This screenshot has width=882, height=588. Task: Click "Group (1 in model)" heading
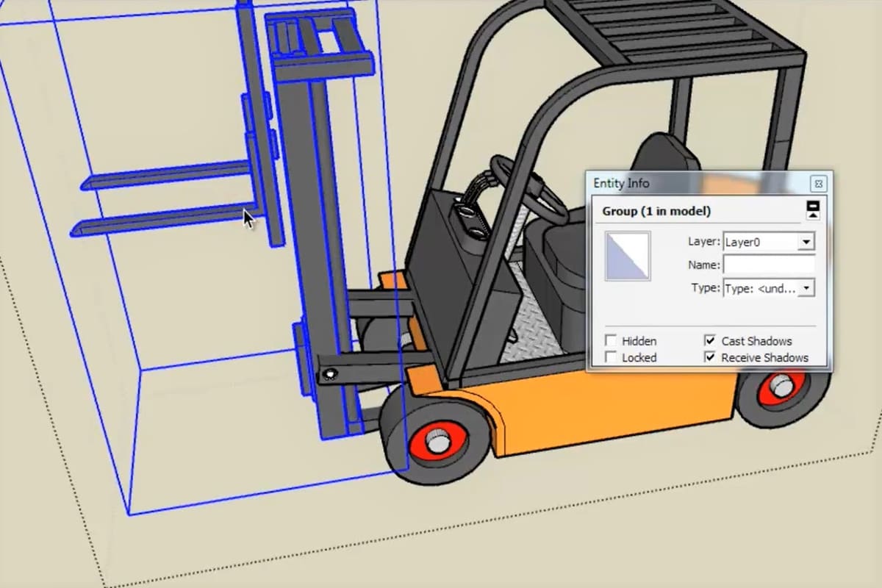click(656, 211)
